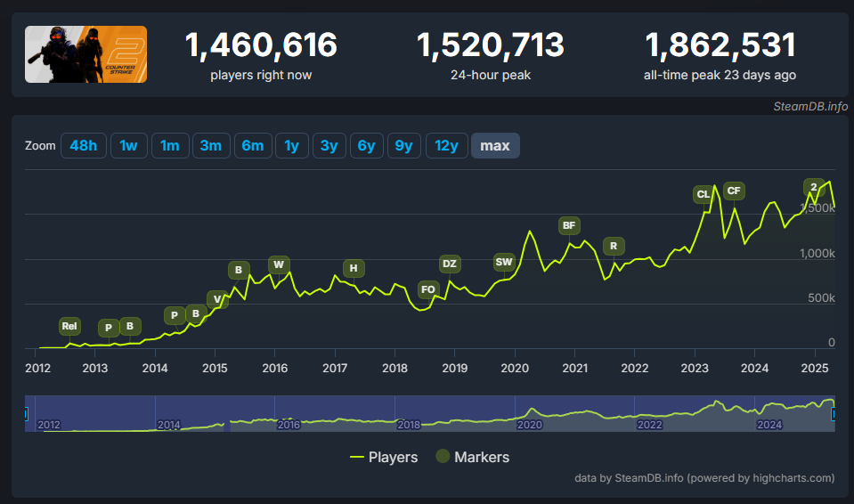Click the FO marker on chart
The height and width of the screenshot is (504, 854).
428,289
